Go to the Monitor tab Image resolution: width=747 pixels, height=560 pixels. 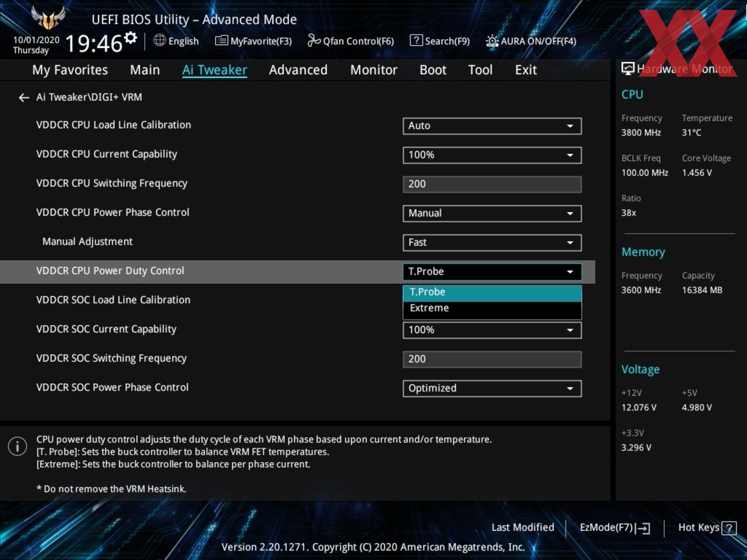pyautogui.click(x=374, y=70)
